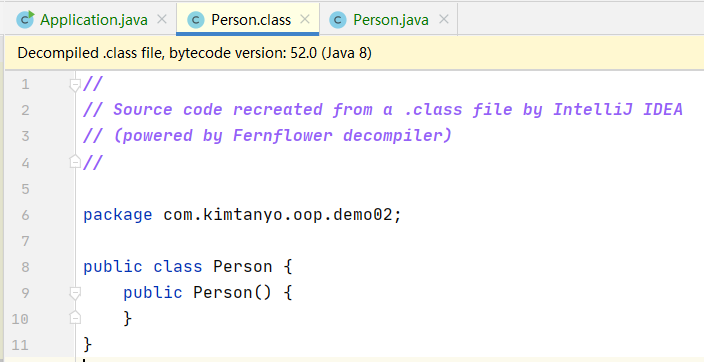This screenshot has height=362, width=704.
Task: Click the 'Source code recreated' comment line
Action: click(x=383, y=110)
